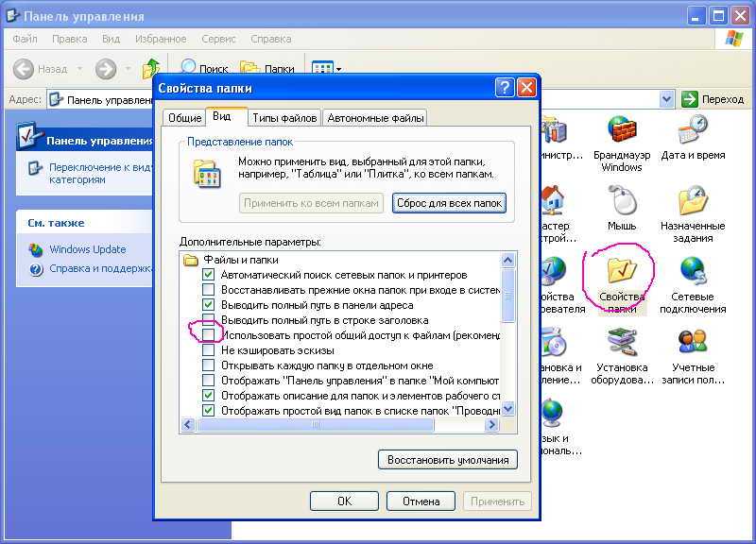The image size is (756, 544).
Task: Open the Файл menu
Action: (x=25, y=39)
